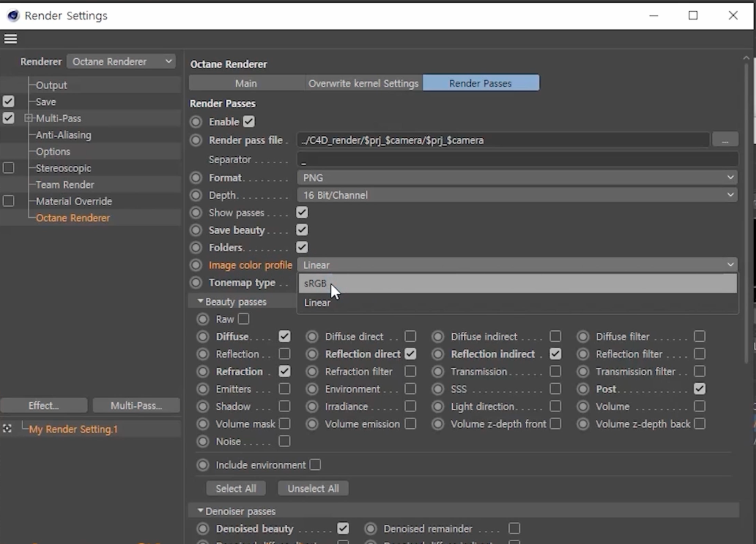Click animation dot beside Folders

[196, 247]
